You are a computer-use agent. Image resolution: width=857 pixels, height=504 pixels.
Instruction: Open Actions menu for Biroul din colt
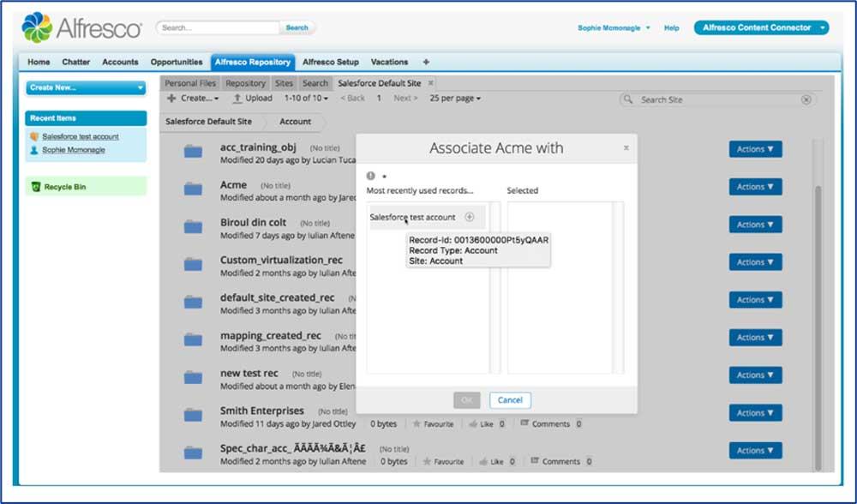pyautogui.click(x=755, y=225)
